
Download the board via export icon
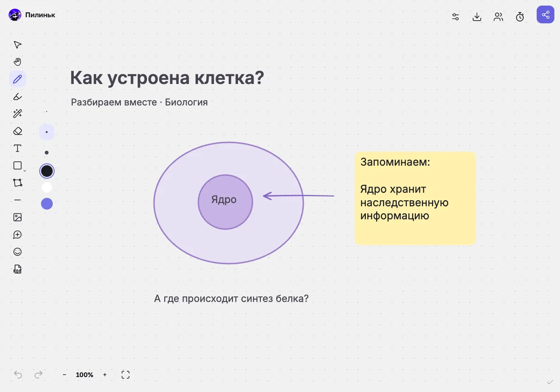coord(477,17)
